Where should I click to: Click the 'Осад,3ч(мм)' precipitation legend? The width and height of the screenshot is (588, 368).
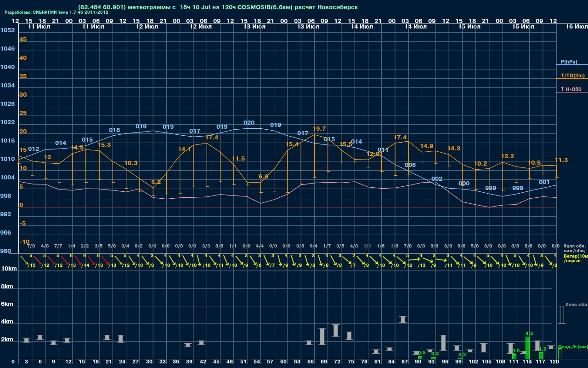(x=572, y=346)
